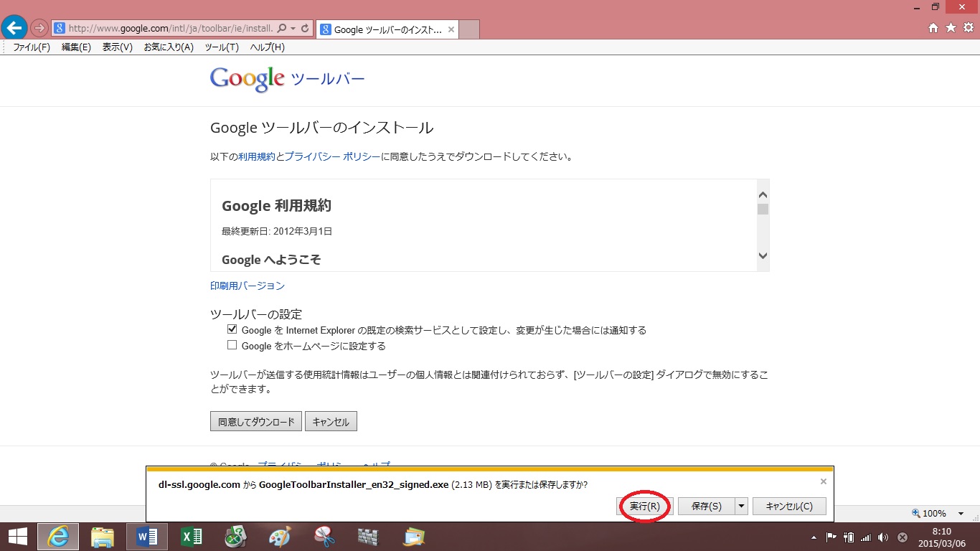980x551 pixels.
Task: Click filename GoogleToolbarInstaller_en32_signed.exe text
Action: pyautogui.click(x=354, y=484)
